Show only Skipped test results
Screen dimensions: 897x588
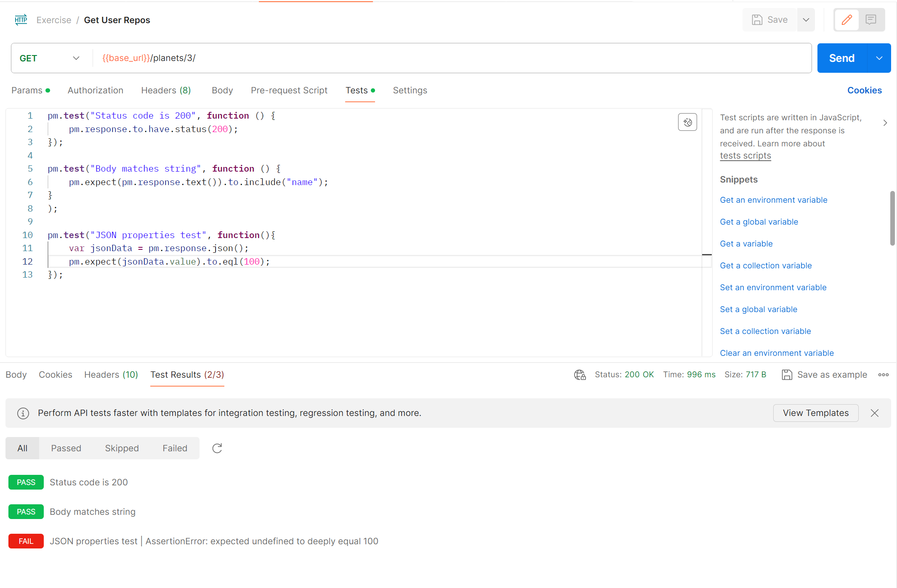click(122, 448)
